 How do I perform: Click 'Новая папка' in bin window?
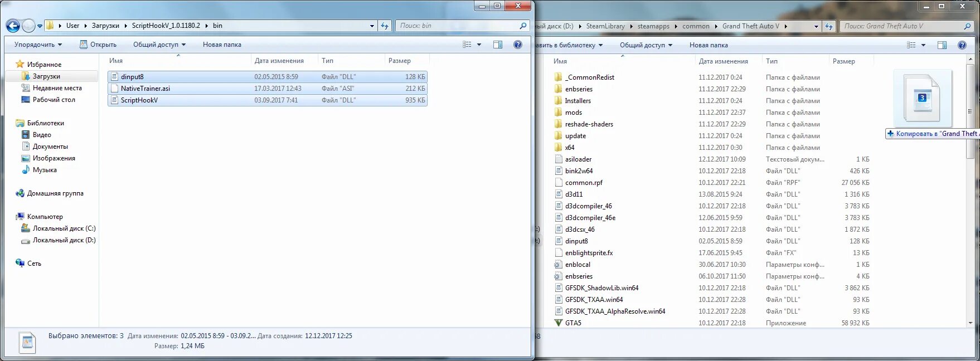point(222,45)
